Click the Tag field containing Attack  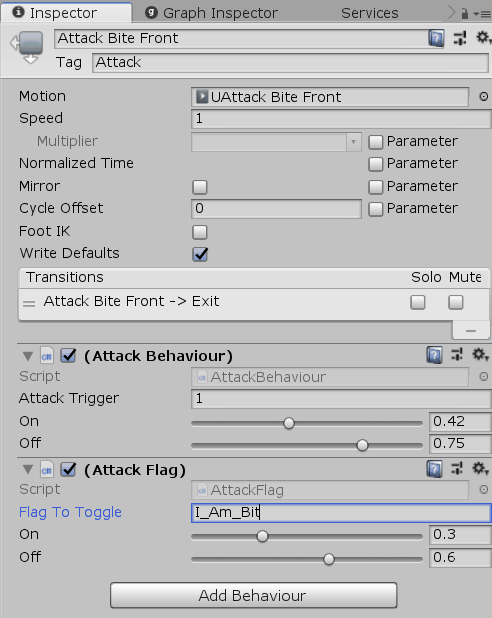coord(291,63)
